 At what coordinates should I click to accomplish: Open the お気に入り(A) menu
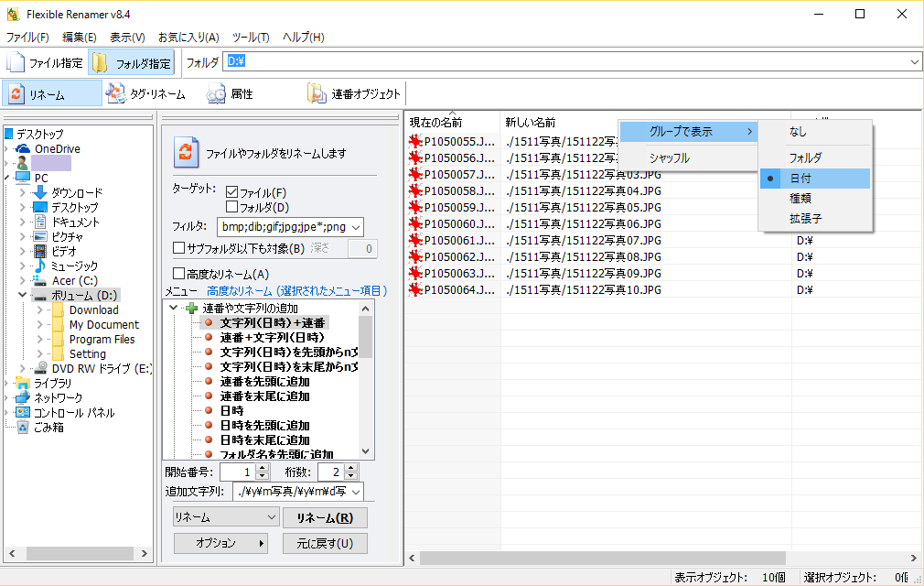click(x=188, y=38)
